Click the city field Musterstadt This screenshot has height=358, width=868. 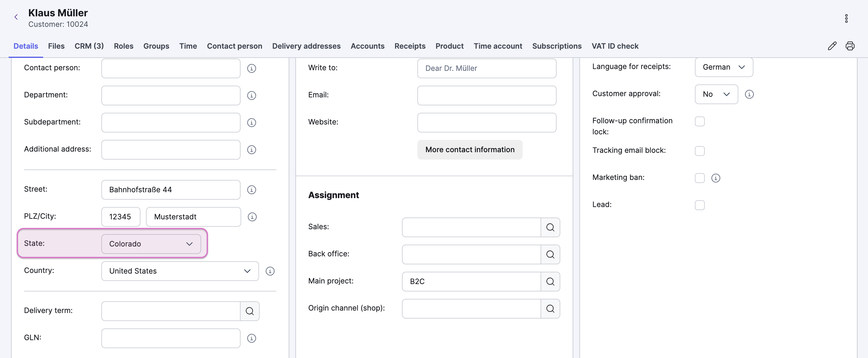point(193,217)
